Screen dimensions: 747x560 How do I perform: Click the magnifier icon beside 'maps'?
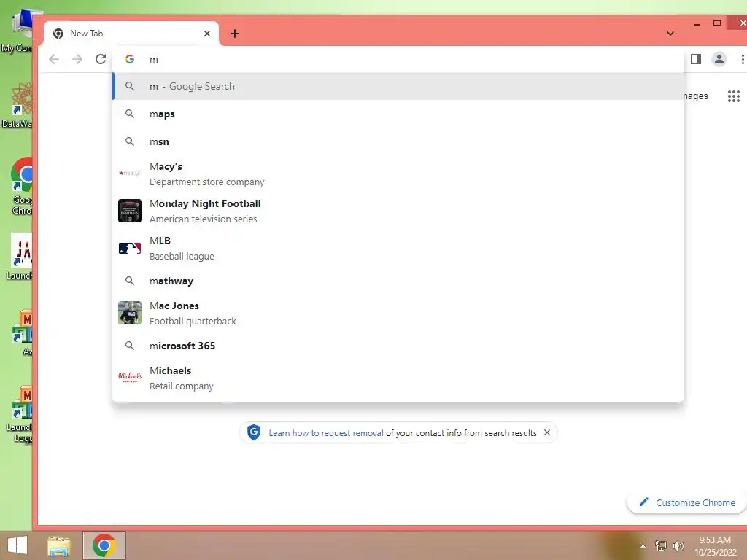click(x=130, y=114)
